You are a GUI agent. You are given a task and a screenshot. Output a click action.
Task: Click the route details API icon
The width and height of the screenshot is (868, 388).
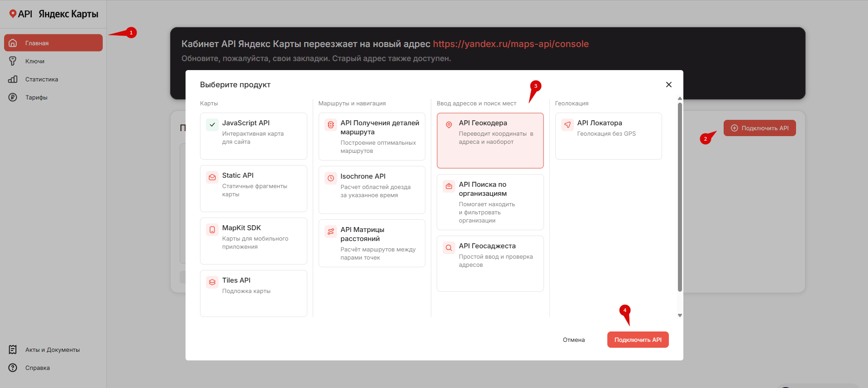(331, 125)
